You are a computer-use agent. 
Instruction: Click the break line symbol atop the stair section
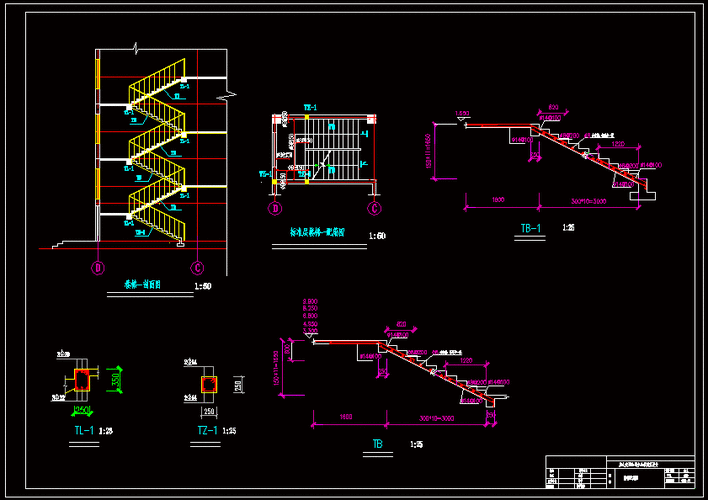point(135,49)
